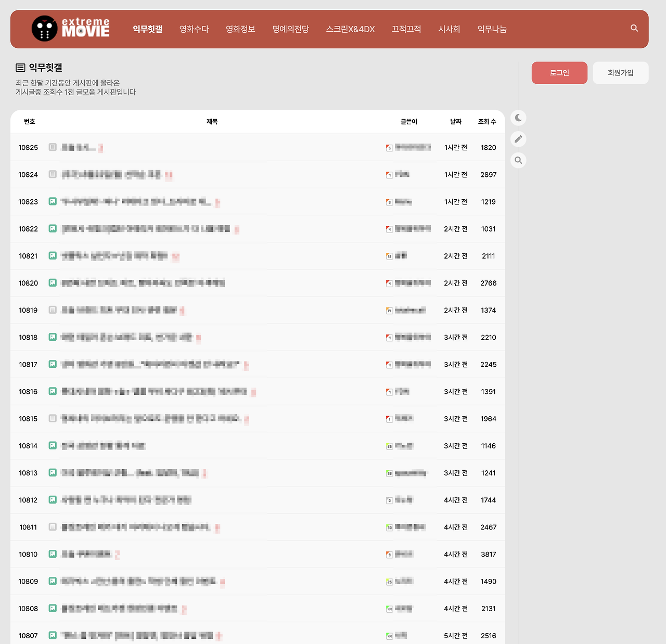Switch to the 영화수다 menu
Viewport: 666px width, 644px height.
(x=194, y=30)
